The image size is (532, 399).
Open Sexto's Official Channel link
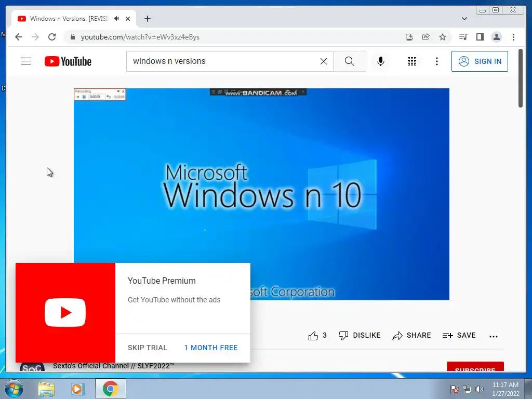pos(113,366)
